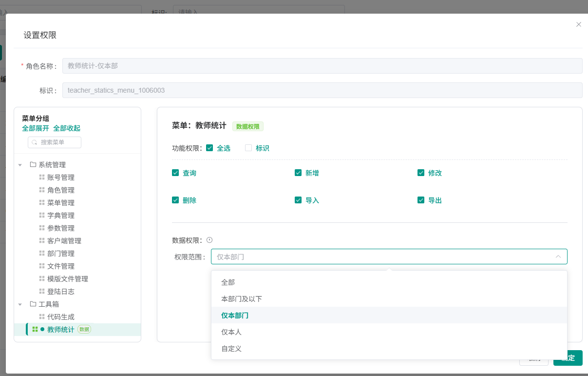The width and height of the screenshot is (588, 376).
Task: Collapse the 系统管理 tree node arrow
Action: click(x=20, y=165)
